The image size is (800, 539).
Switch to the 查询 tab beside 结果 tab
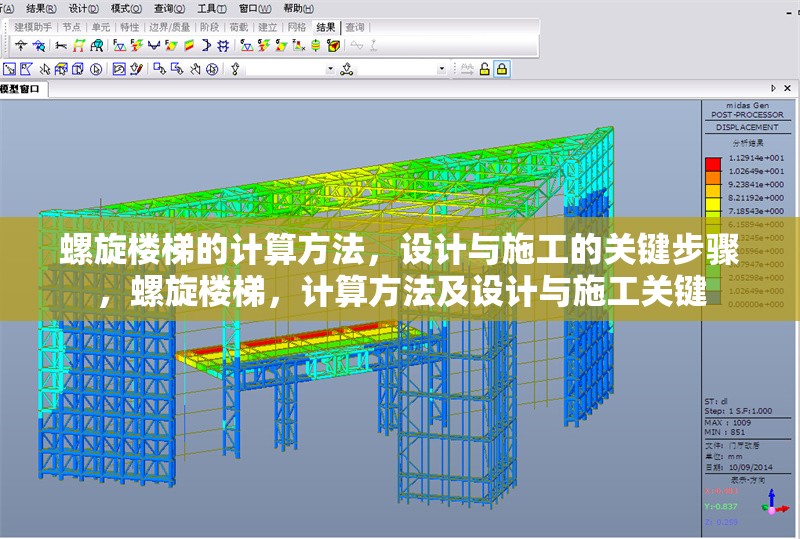click(x=355, y=27)
